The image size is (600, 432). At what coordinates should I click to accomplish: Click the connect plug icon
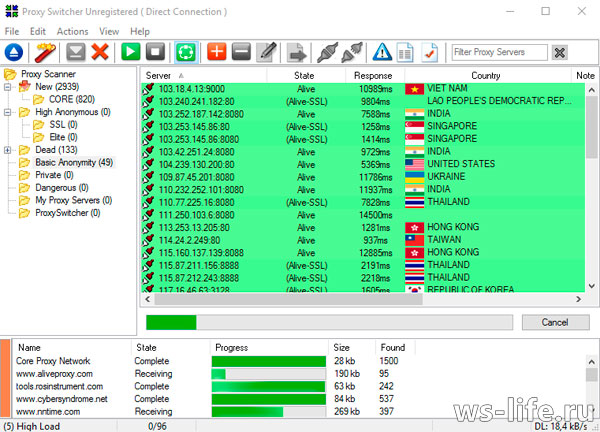tap(327, 52)
